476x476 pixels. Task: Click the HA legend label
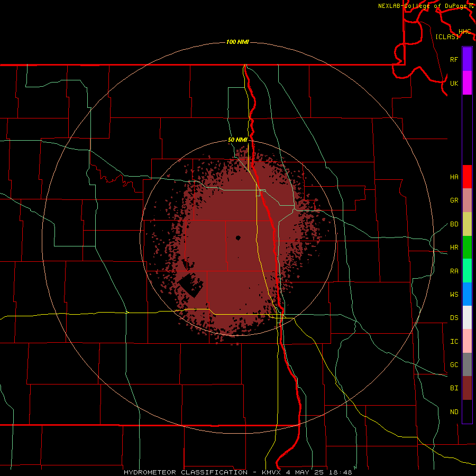click(454, 177)
